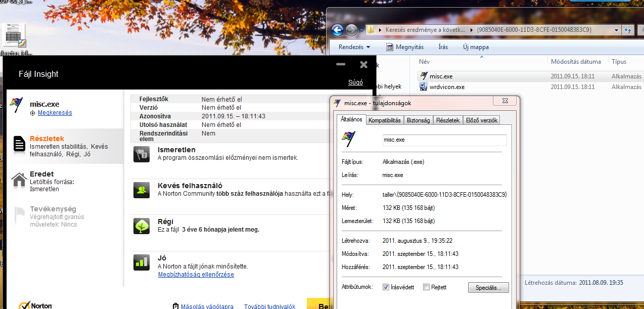
Task: Click the wrdvicon.exe file icon in Explorer
Action: point(424,87)
